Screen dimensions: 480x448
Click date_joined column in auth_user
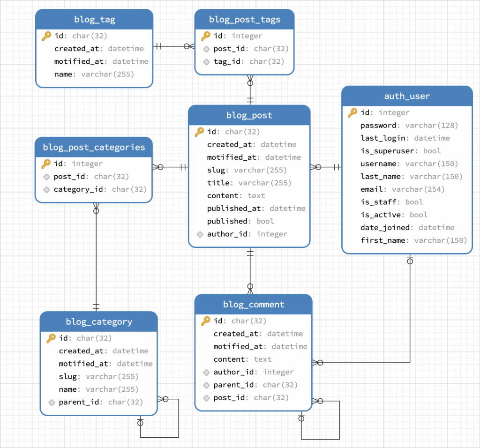click(x=407, y=228)
